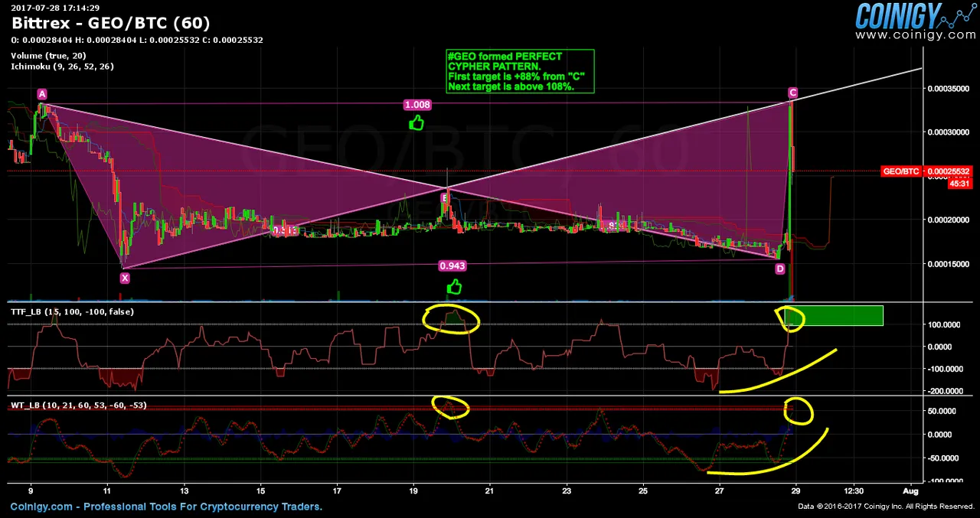Click date label 21 on time axis
Viewport: 980px width, 518px height.
(x=490, y=490)
